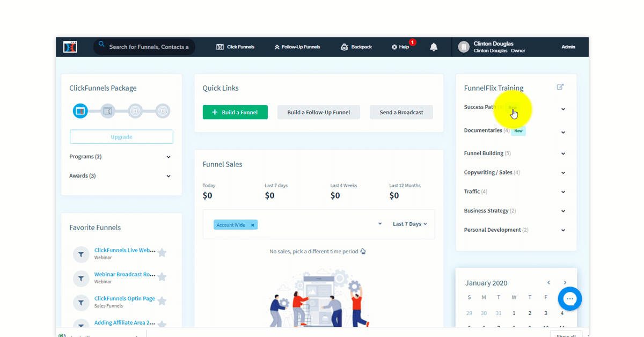The height and width of the screenshot is (337, 644).
Task: Click the ClickFunnels logo icon
Action: (70, 47)
